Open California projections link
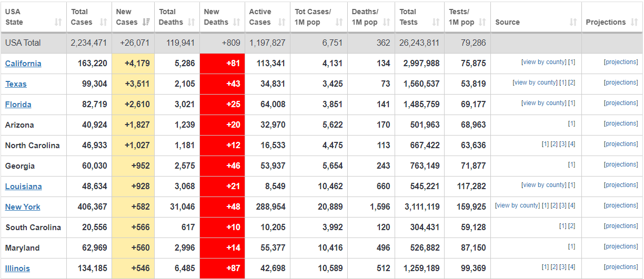 621,62
